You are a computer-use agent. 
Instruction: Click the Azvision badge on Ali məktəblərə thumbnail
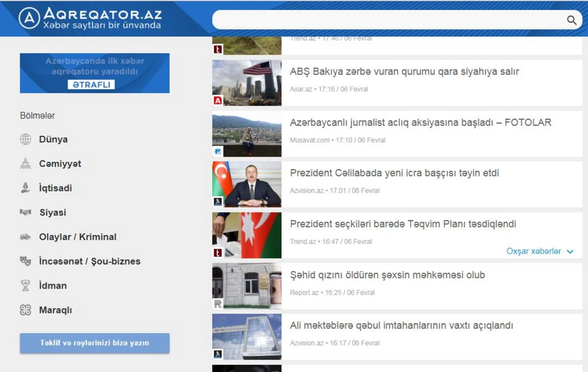[218, 354]
